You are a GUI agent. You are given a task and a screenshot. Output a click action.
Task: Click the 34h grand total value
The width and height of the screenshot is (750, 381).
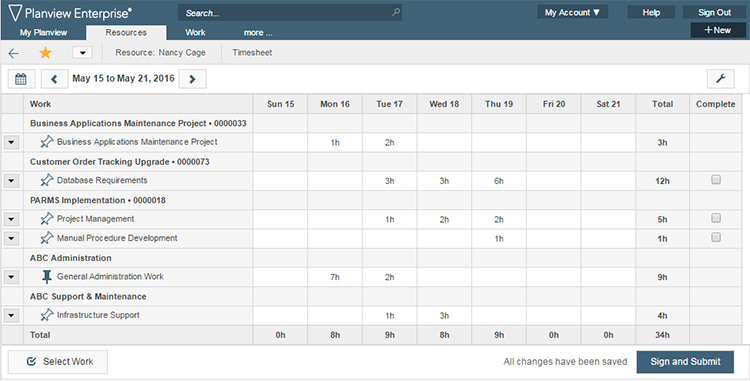[662, 335]
